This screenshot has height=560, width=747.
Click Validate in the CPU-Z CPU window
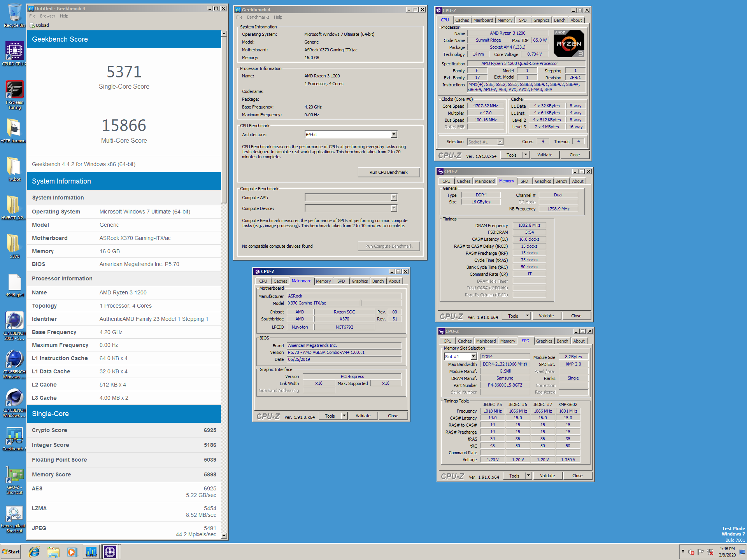coord(545,155)
